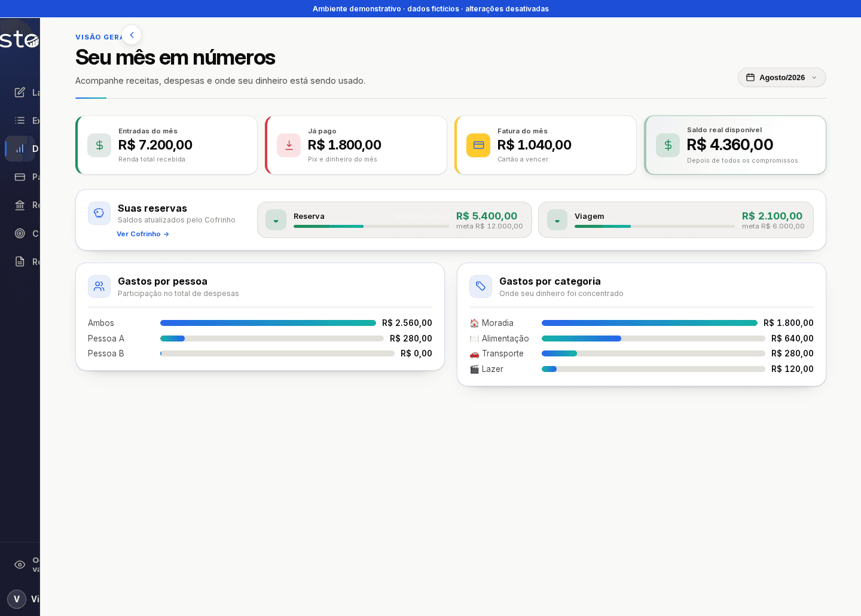
Task: Click the people icon beside Gastos por pessoa
Action: click(x=99, y=286)
